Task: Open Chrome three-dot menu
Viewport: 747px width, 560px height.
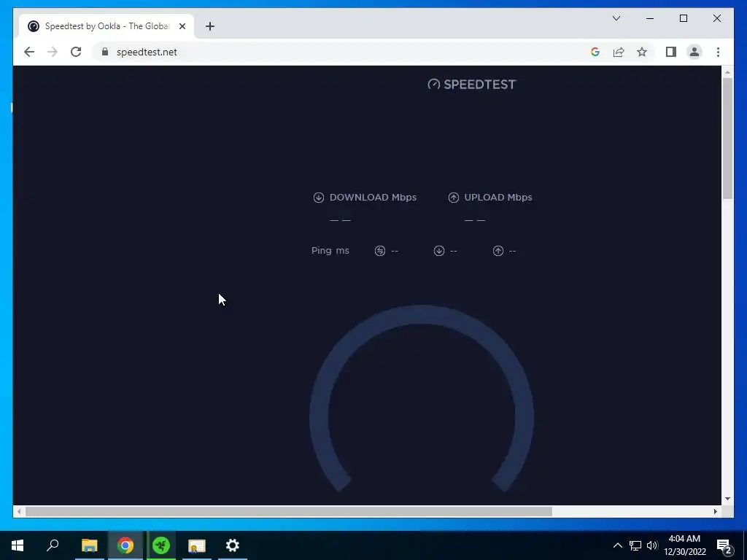Action: tap(718, 52)
